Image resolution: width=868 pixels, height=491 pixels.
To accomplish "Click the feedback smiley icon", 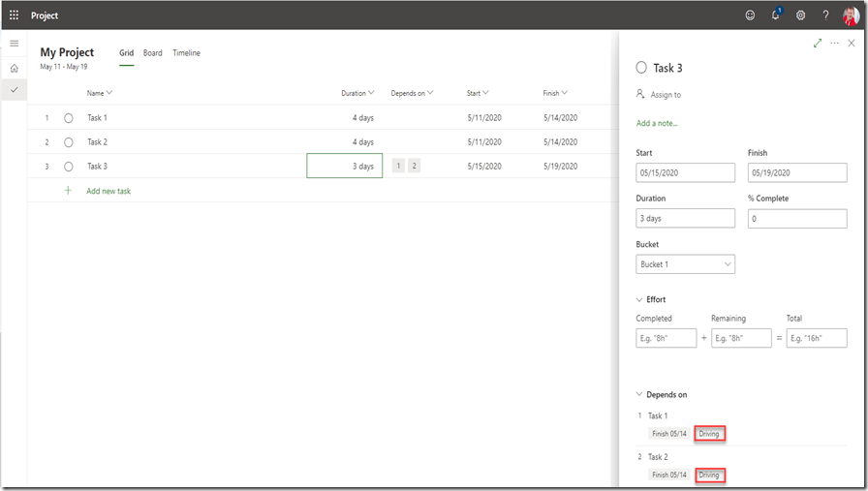I will (x=750, y=15).
